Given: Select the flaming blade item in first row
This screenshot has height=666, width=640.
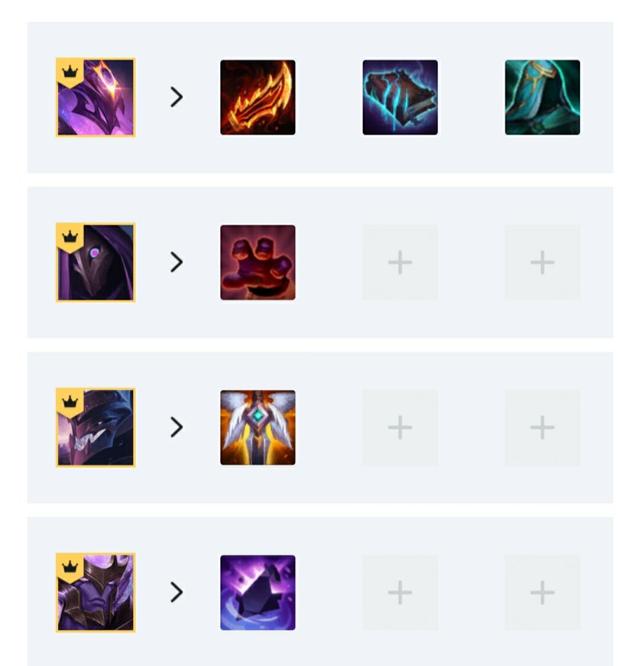Looking at the screenshot, I should coord(258,97).
